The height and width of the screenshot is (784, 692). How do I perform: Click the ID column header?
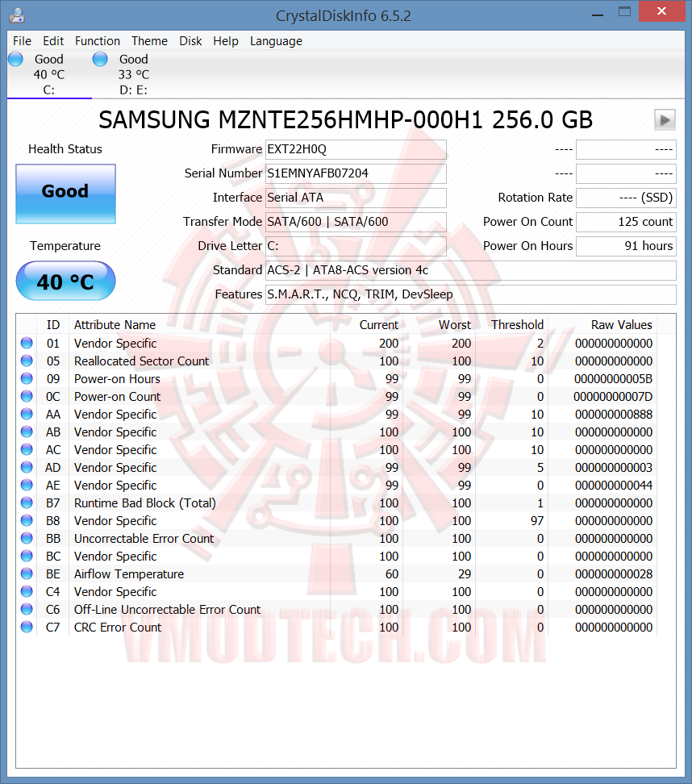[53, 325]
